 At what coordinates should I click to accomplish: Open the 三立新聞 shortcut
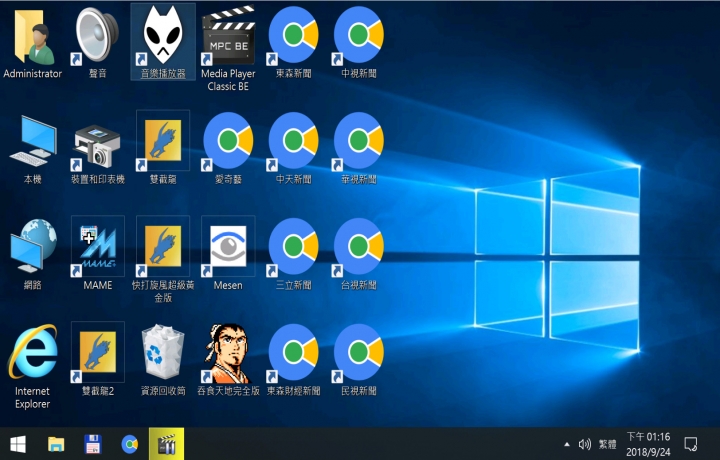click(x=293, y=247)
